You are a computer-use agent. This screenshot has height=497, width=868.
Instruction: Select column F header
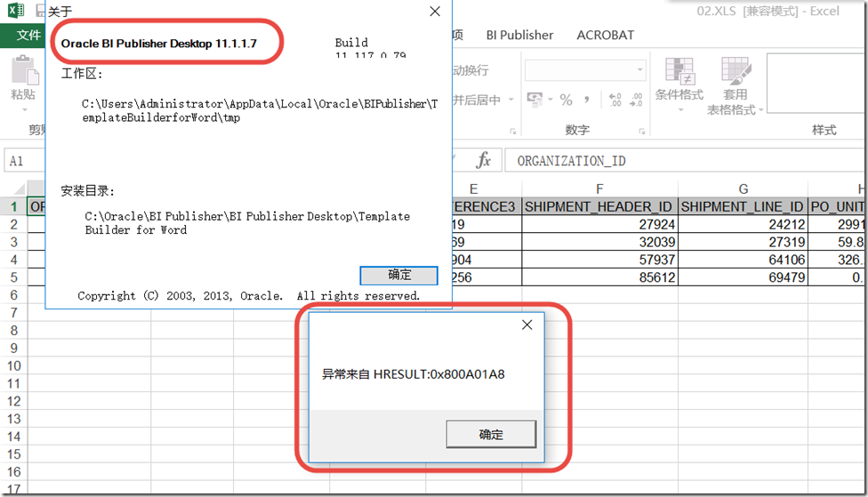tap(599, 188)
